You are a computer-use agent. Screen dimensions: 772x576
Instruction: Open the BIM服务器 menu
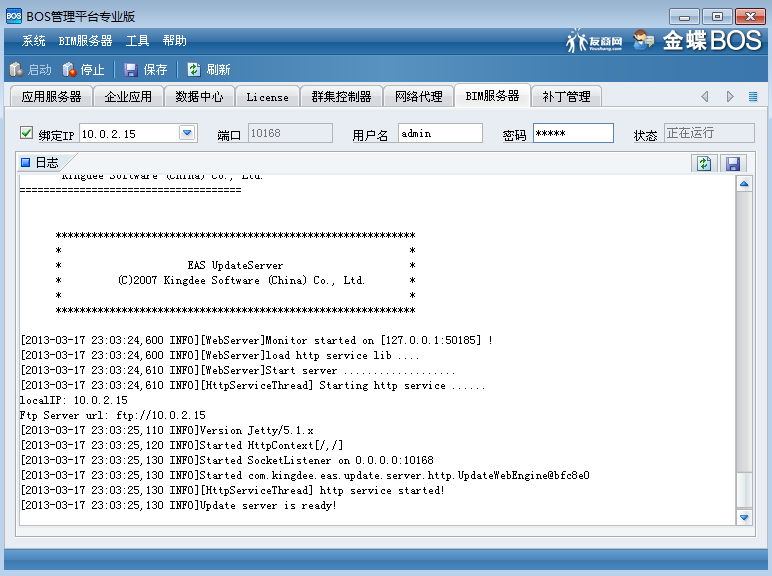point(85,41)
